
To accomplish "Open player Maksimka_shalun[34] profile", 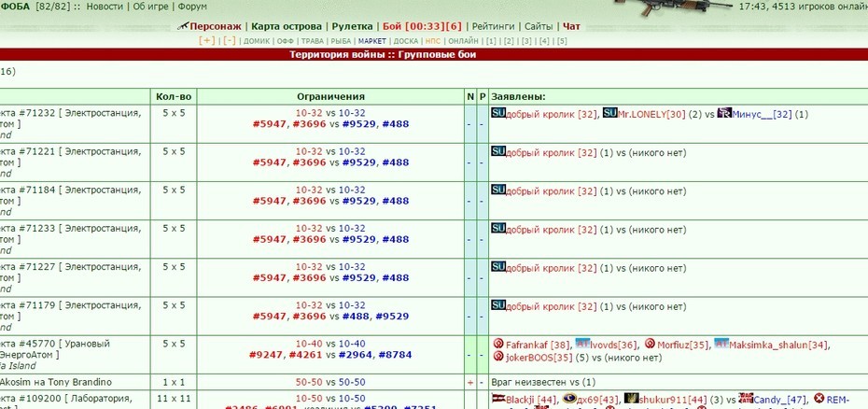I will point(778,345).
